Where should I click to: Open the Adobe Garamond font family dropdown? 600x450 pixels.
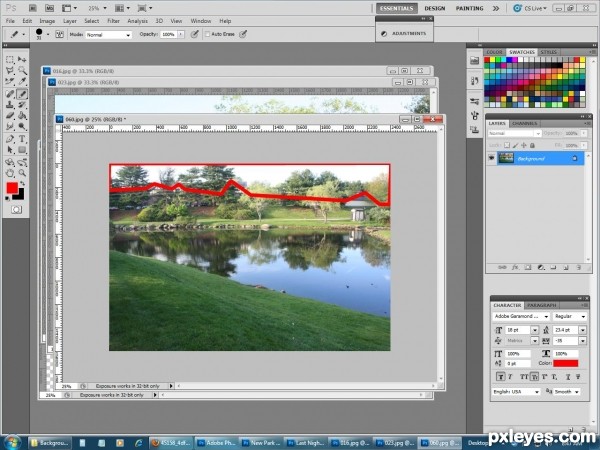click(x=521, y=316)
